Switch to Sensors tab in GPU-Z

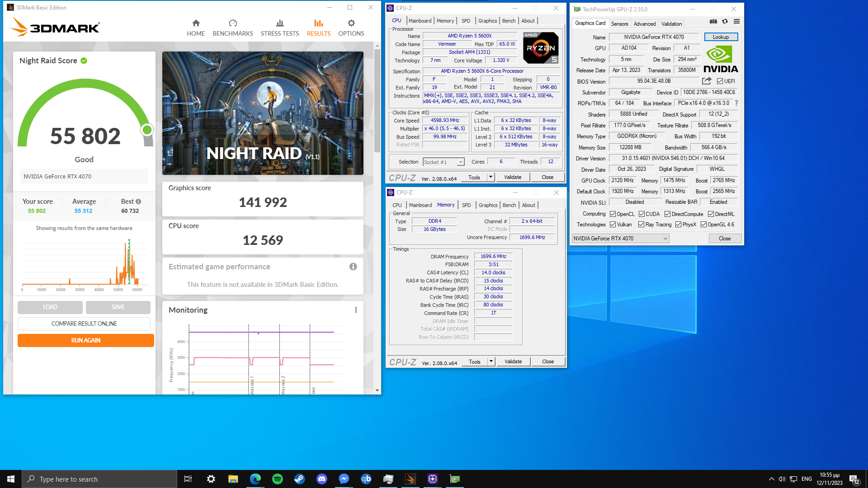pos(619,24)
